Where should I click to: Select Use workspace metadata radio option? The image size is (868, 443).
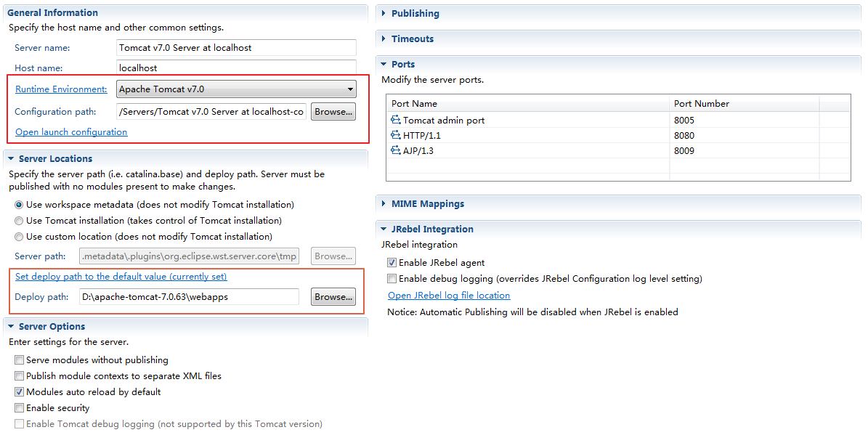[x=19, y=204]
